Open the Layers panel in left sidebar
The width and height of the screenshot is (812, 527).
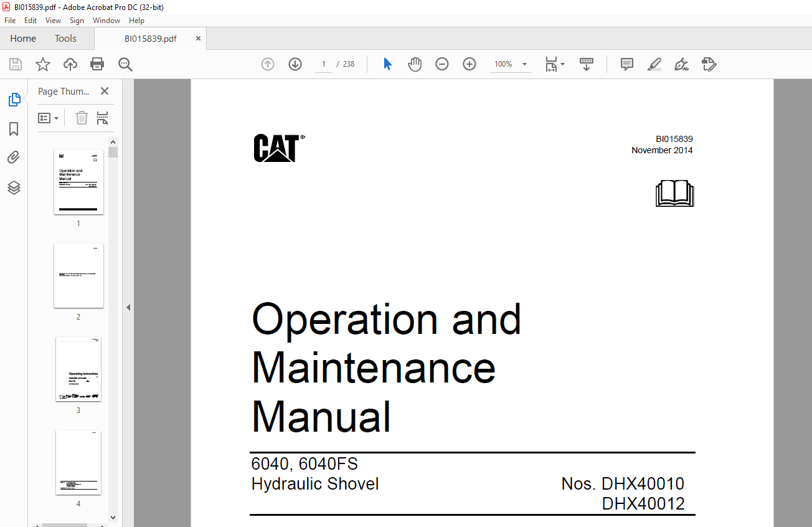point(14,188)
